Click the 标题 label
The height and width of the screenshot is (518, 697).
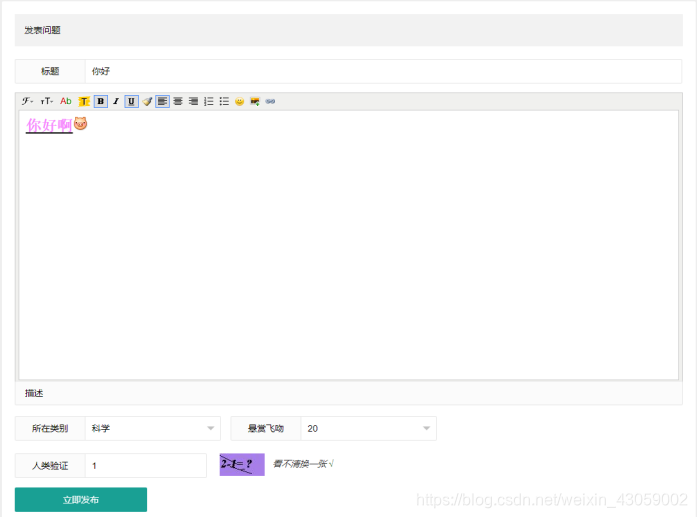pyautogui.click(x=50, y=71)
